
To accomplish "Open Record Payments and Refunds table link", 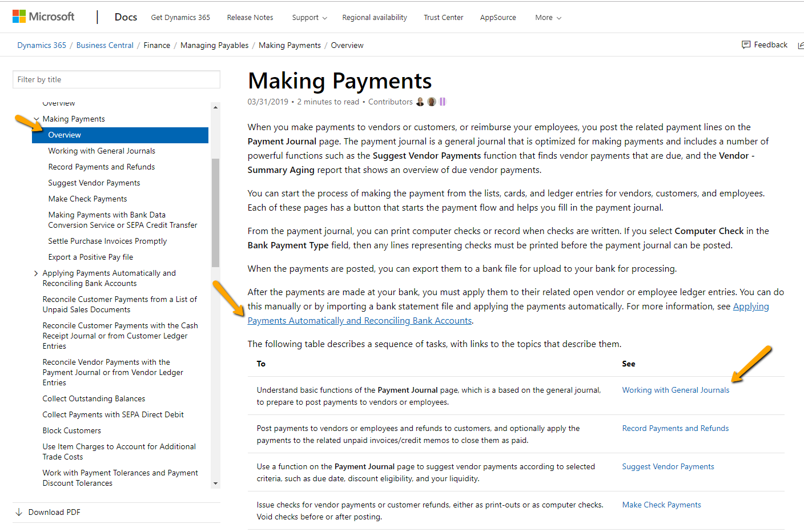I will point(676,429).
